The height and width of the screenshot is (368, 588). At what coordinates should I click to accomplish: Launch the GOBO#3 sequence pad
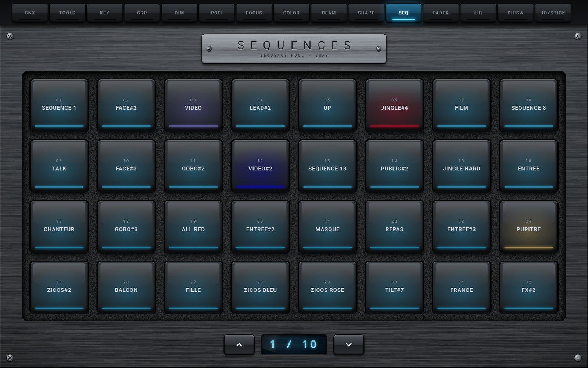click(x=126, y=226)
